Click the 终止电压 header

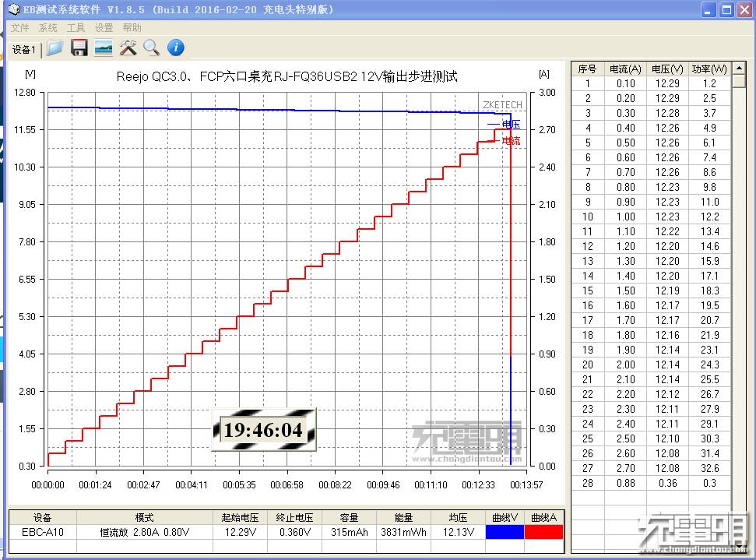[x=294, y=518]
